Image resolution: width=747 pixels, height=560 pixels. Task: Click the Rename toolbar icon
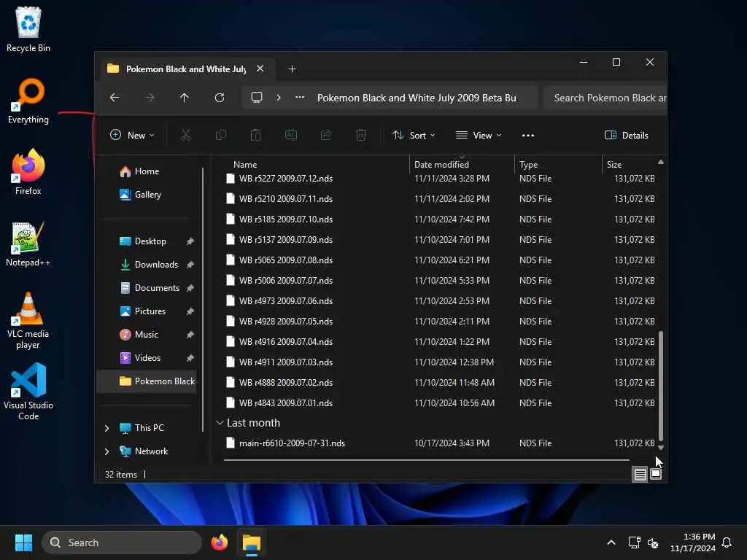click(x=291, y=135)
